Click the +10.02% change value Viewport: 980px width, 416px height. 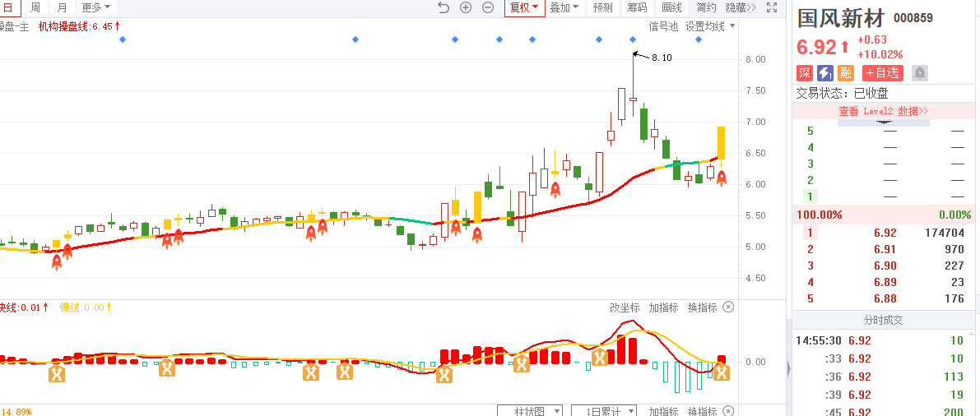(x=880, y=54)
